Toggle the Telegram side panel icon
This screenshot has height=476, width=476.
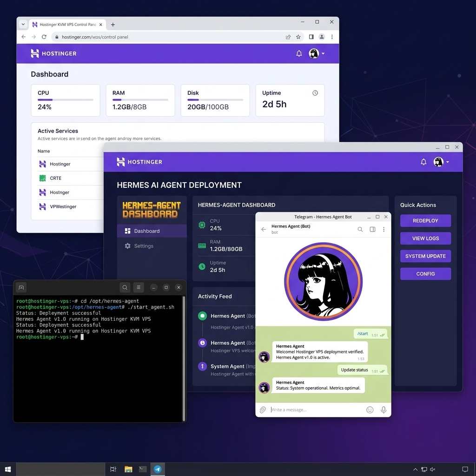tap(372, 229)
